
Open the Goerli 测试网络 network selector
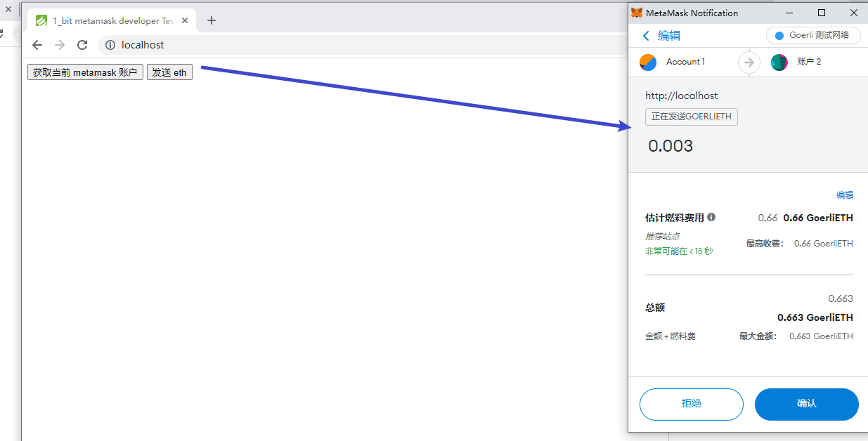[813, 35]
